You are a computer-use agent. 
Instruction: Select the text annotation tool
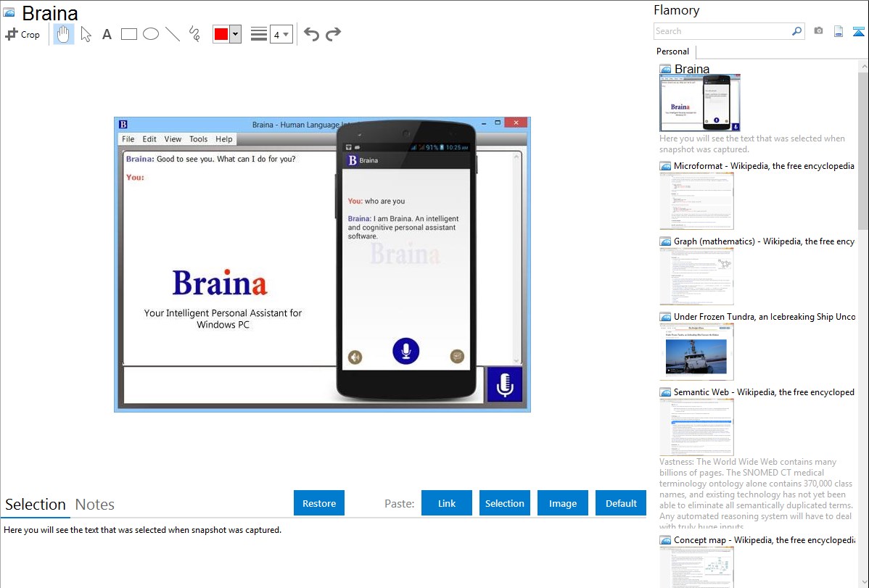[107, 34]
